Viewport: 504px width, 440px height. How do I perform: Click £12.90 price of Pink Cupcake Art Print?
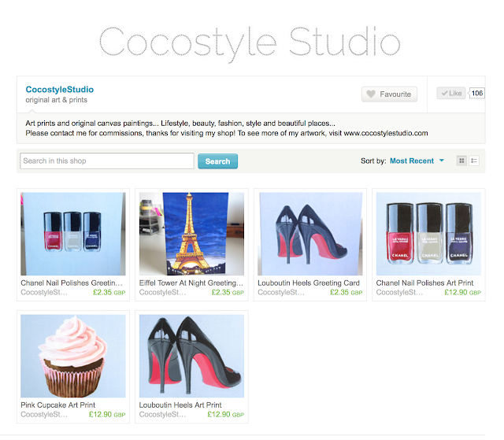(x=107, y=415)
